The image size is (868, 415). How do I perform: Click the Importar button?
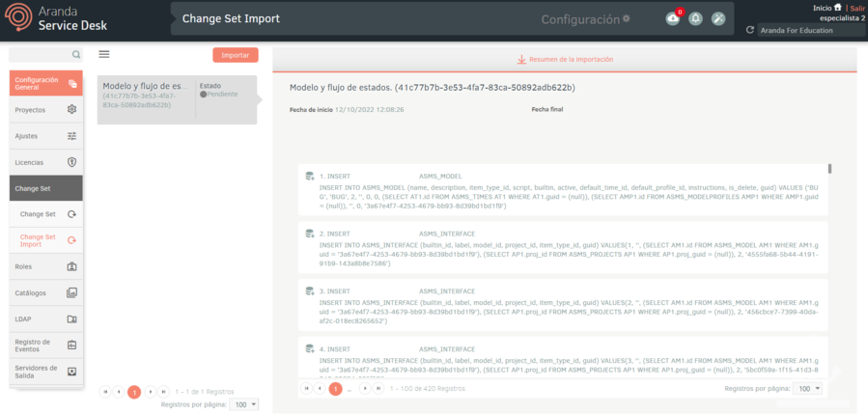[236, 55]
